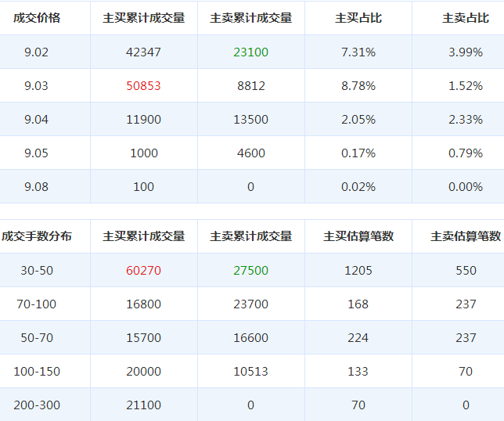Click 主买累计成交量 header in the lot-size table
The height and width of the screenshot is (421, 504).
pyautogui.click(x=144, y=236)
